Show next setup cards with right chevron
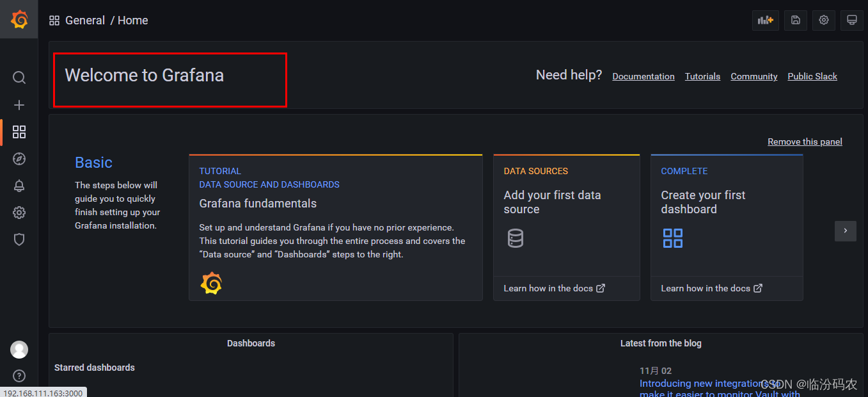 [x=846, y=231]
